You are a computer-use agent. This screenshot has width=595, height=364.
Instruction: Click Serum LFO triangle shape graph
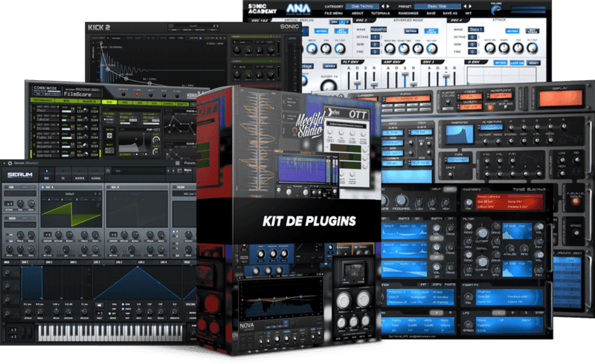[138, 283]
